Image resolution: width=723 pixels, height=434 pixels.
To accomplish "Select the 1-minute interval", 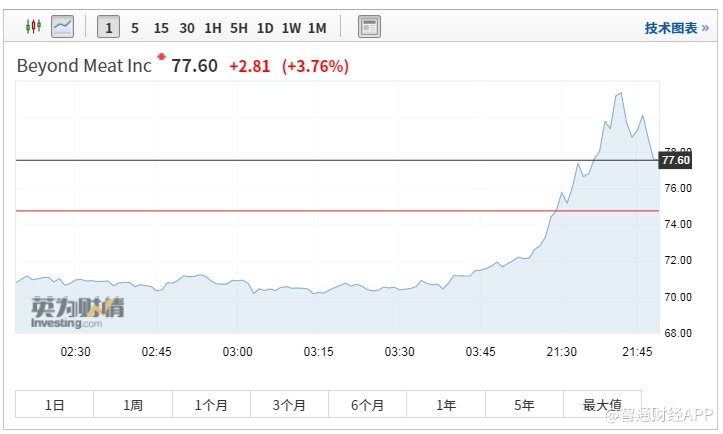I will [x=109, y=28].
